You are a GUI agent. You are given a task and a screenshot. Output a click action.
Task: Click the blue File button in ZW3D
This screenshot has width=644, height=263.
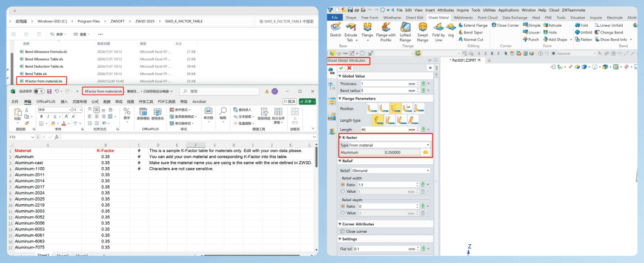coord(334,18)
